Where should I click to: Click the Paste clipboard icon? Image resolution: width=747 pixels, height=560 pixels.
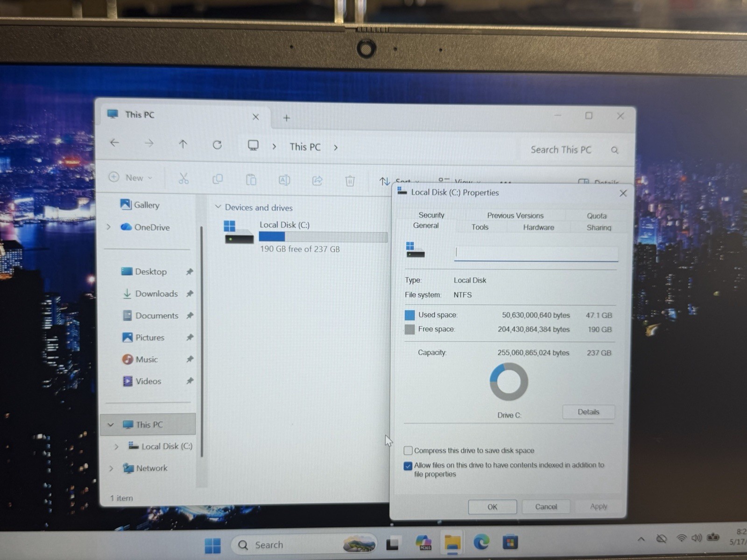[251, 180]
